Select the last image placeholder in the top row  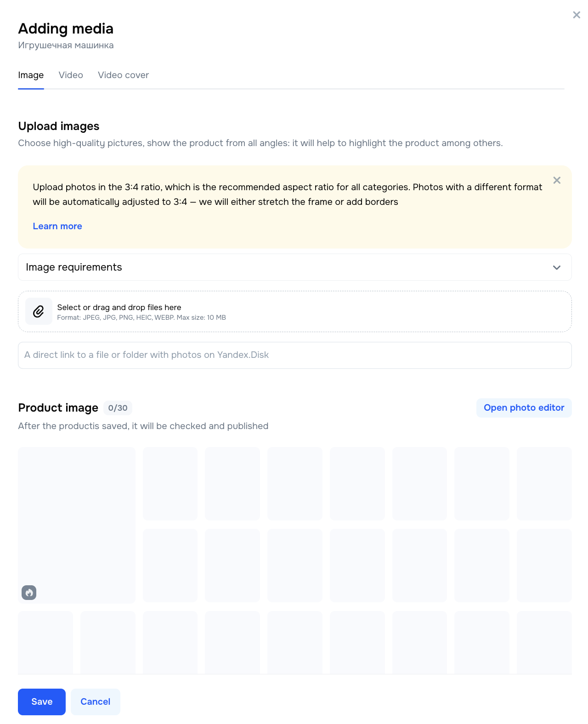click(544, 484)
